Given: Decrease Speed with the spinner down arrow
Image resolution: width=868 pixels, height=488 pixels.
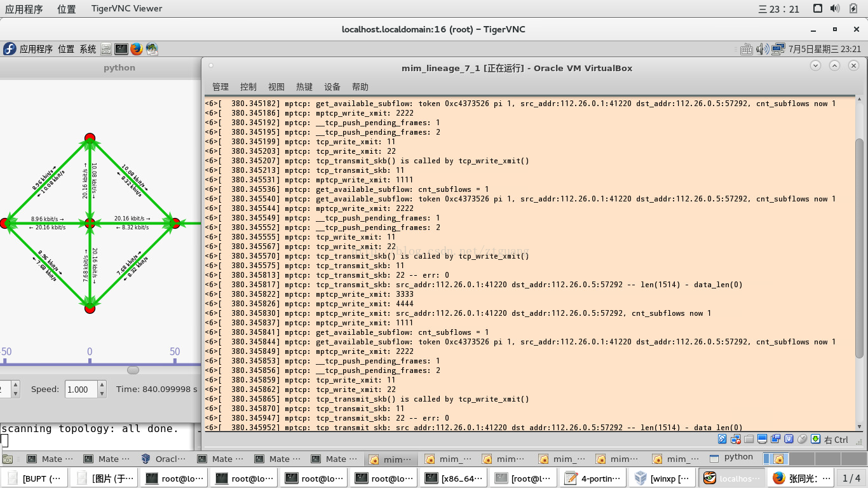Looking at the screenshot, I should point(102,393).
